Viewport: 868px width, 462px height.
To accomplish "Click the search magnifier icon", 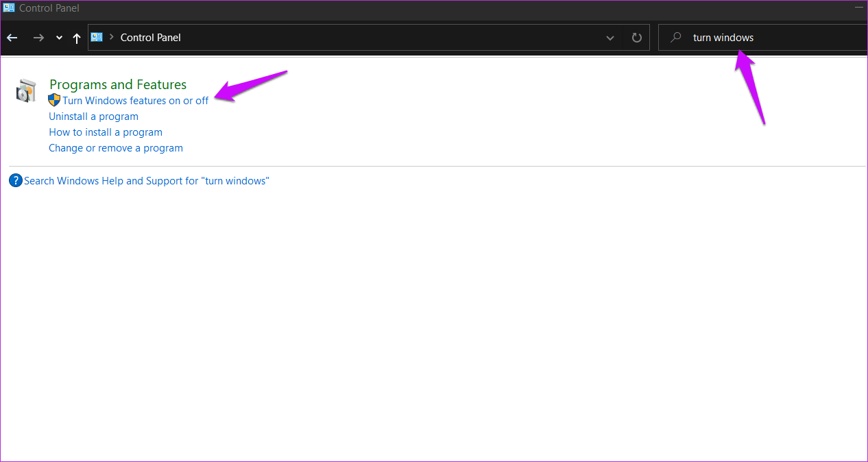I will click(x=676, y=38).
